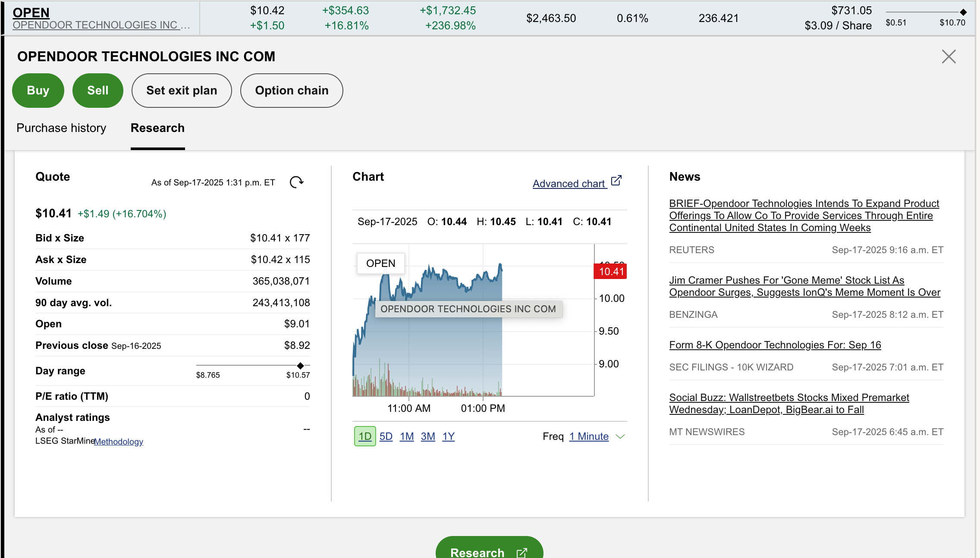980x558 pixels.
Task: Open the Jim Cramer 'Gone Meme' article
Action: click(x=804, y=286)
